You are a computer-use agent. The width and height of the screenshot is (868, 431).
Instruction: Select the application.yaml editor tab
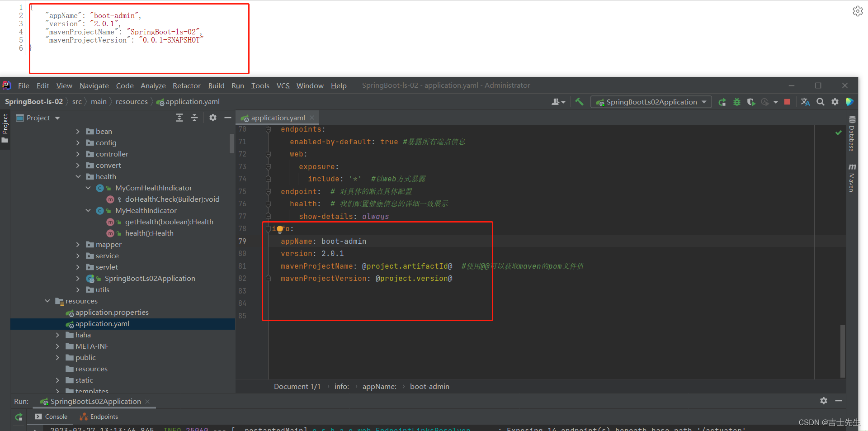[278, 118]
